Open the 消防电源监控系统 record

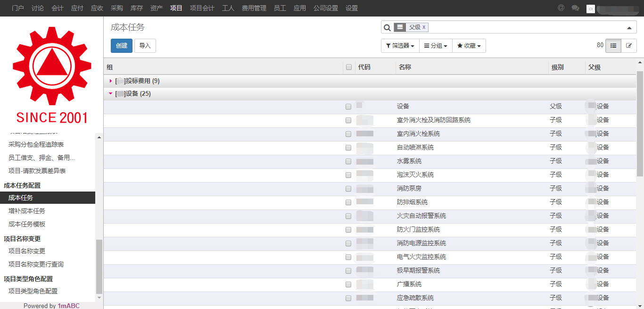click(421, 243)
